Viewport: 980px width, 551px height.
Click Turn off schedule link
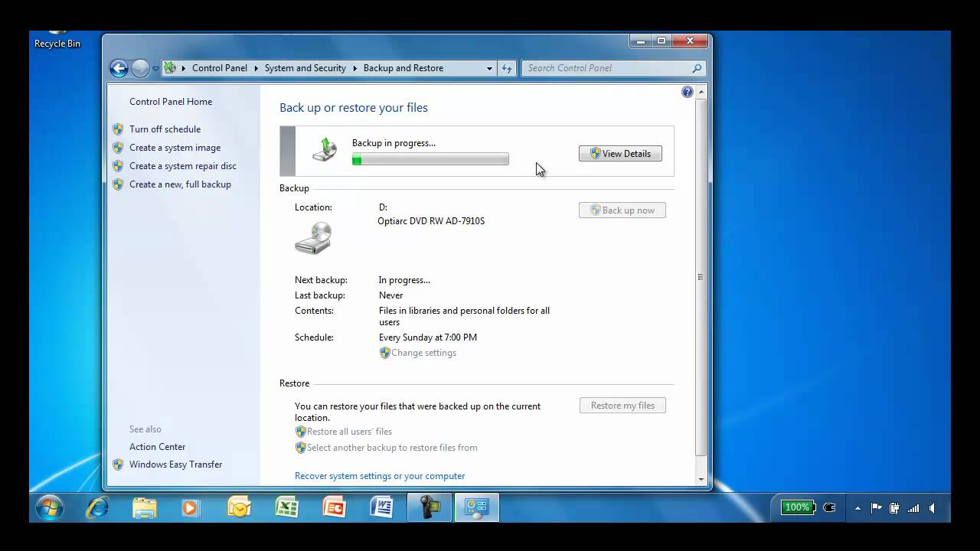tap(165, 129)
